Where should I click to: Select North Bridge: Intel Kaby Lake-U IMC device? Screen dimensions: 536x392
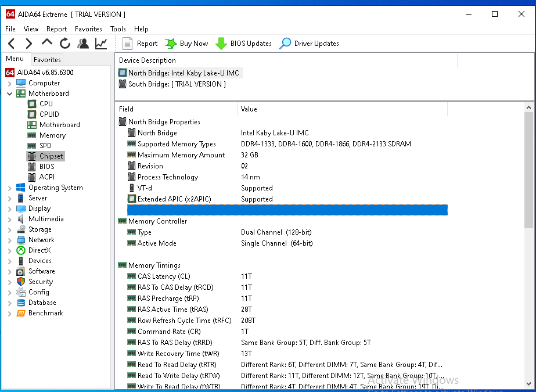(x=180, y=73)
